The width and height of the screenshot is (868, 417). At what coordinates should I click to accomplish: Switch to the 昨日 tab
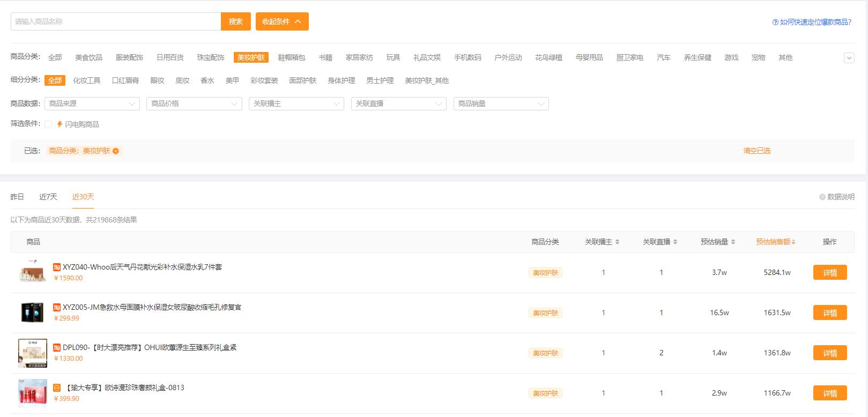click(x=17, y=197)
